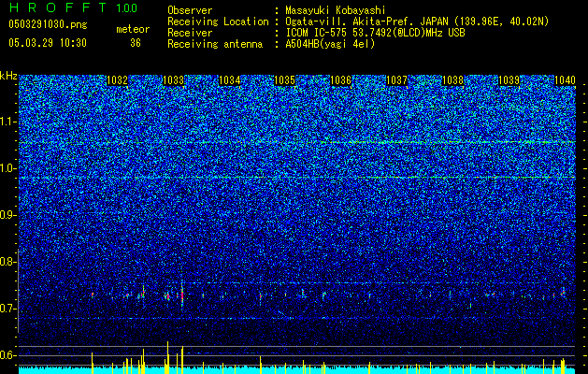588x374 pixels.
Task: Click the 1033 time marker
Action: coord(174,80)
